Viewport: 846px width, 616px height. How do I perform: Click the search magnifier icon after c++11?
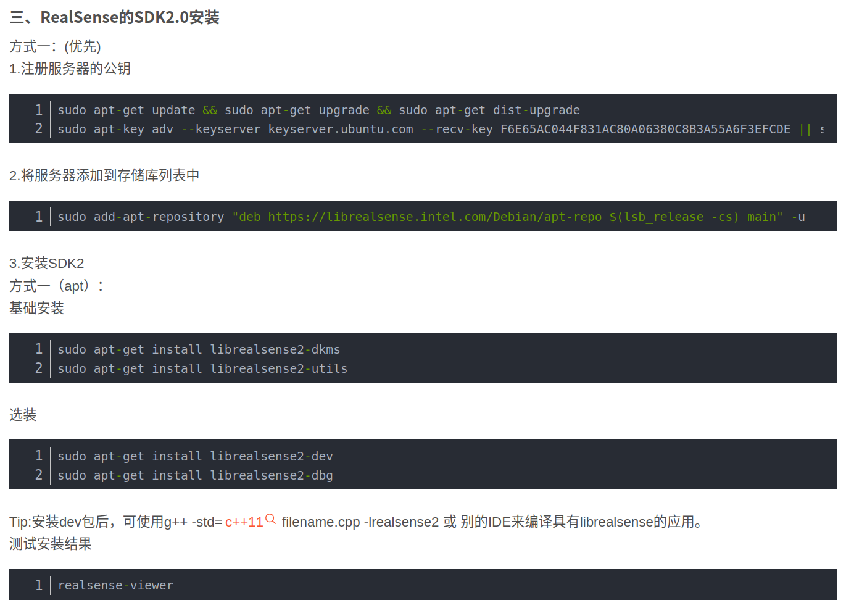(270, 519)
